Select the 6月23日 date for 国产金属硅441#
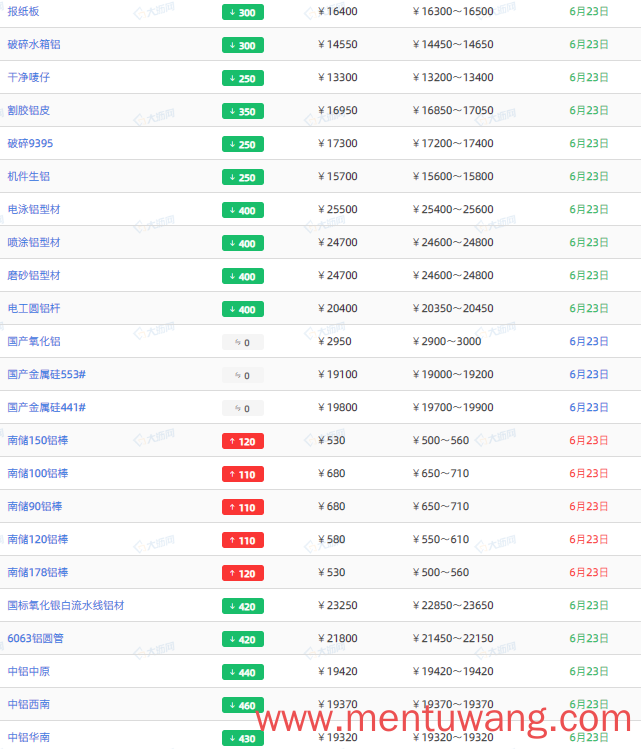641x749 pixels. point(588,407)
